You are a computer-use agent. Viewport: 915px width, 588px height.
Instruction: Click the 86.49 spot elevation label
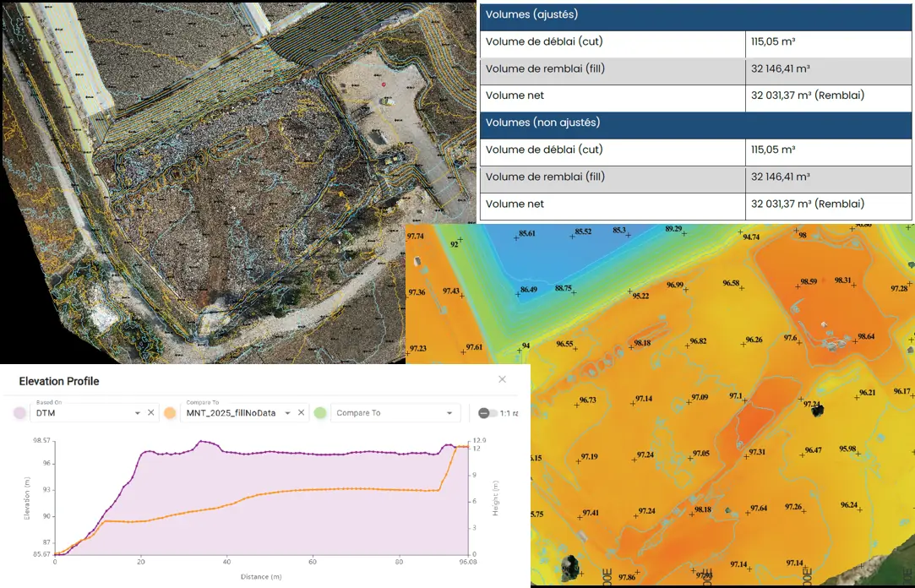(529, 289)
